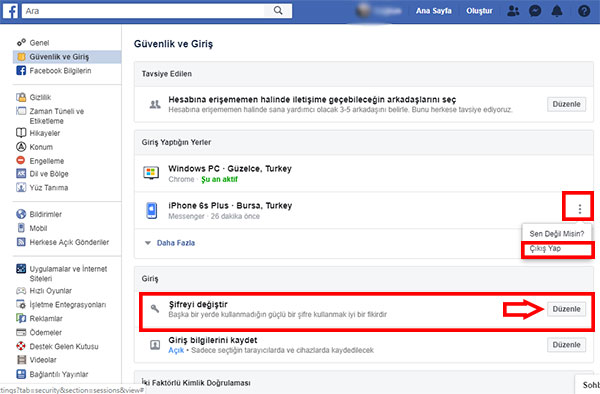Click the Açık status link
The height and width of the screenshot is (394, 600).
tap(176, 350)
